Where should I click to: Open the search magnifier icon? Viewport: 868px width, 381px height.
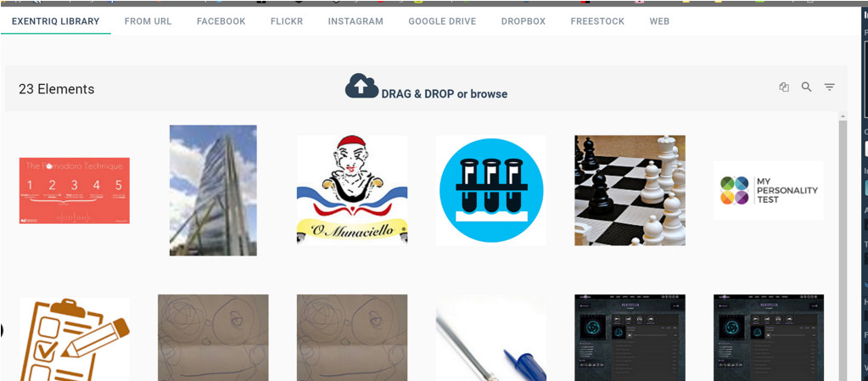coord(807,87)
